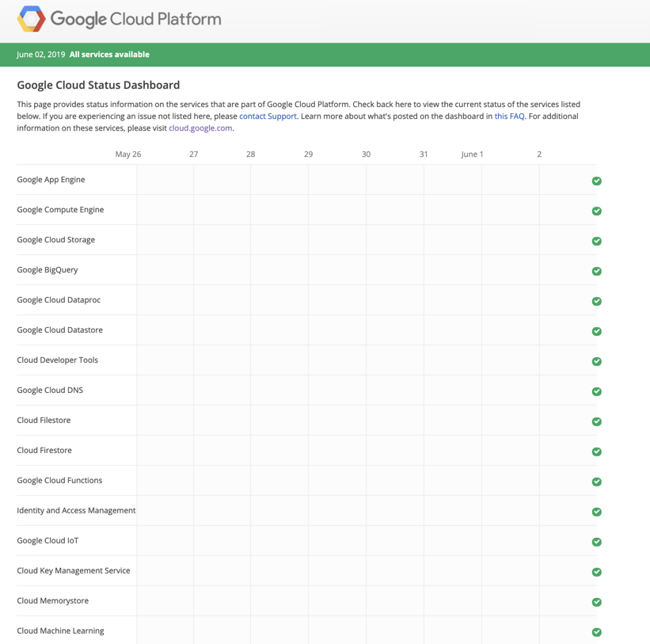Viewport: 650px width, 644px height.
Task: Select the 'Cloud Memorystore' service name
Action: 52,600
